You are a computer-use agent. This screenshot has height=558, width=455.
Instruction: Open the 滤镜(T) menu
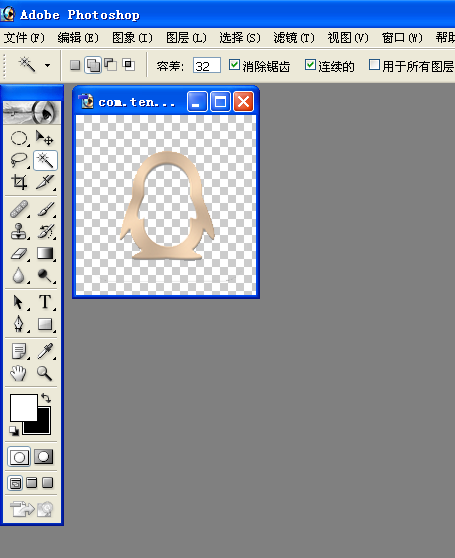pyautogui.click(x=294, y=38)
